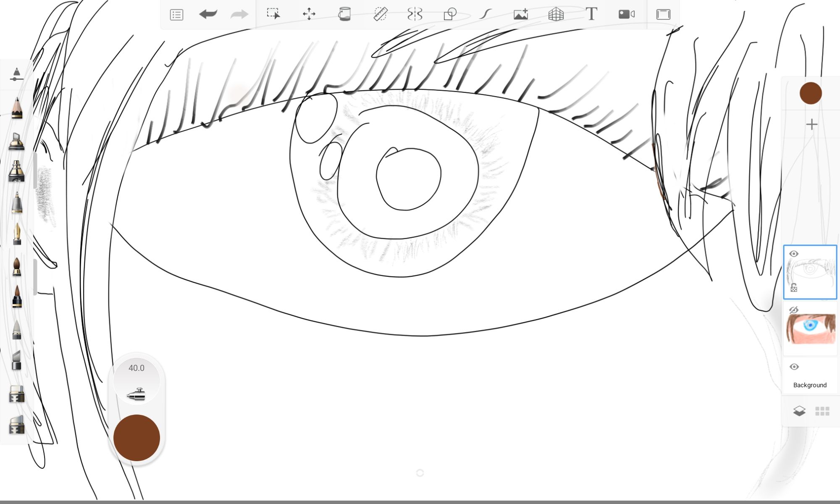The image size is (840, 504).
Task: Toggle the predictive stroke tool
Action: (x=486, y=14)
